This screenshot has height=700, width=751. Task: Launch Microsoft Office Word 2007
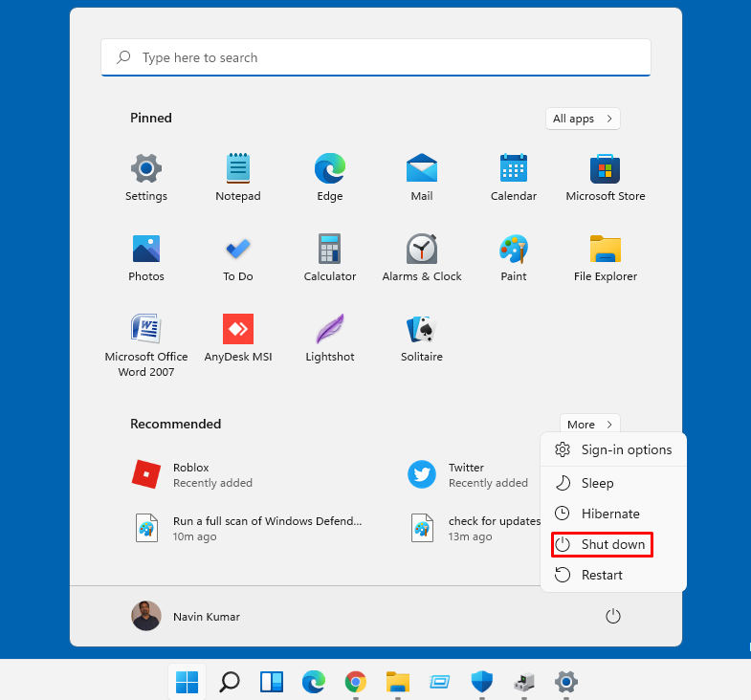point(146,344)
